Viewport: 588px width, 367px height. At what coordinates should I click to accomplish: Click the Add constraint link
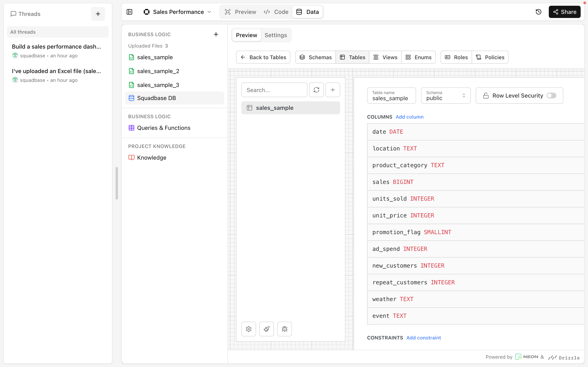click(423, 338)
